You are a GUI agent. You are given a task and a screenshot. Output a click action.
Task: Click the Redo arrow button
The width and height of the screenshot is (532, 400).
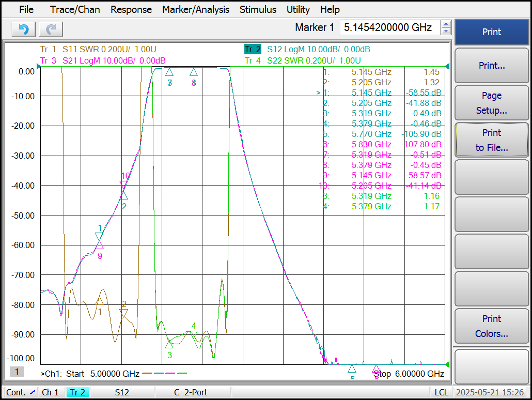[x=51, y=29]
